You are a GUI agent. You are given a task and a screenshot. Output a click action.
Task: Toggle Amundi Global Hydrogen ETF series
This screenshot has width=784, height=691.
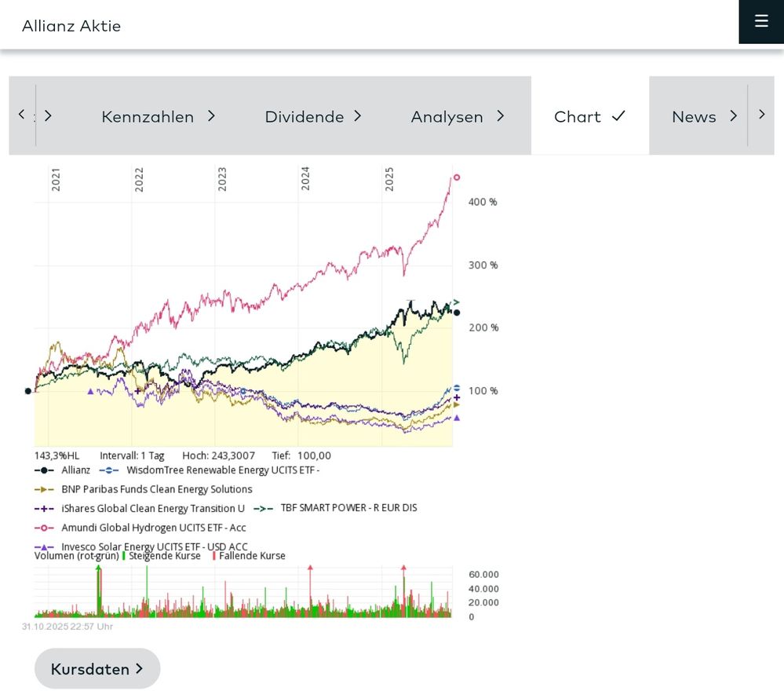click(153, 528)
